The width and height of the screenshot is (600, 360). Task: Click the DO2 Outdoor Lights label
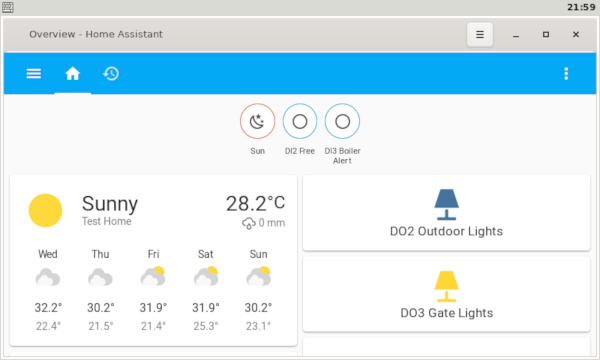446,231
